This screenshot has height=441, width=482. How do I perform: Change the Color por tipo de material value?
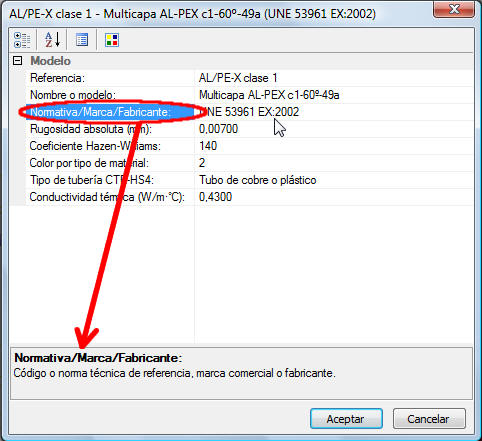coord(334,163)
